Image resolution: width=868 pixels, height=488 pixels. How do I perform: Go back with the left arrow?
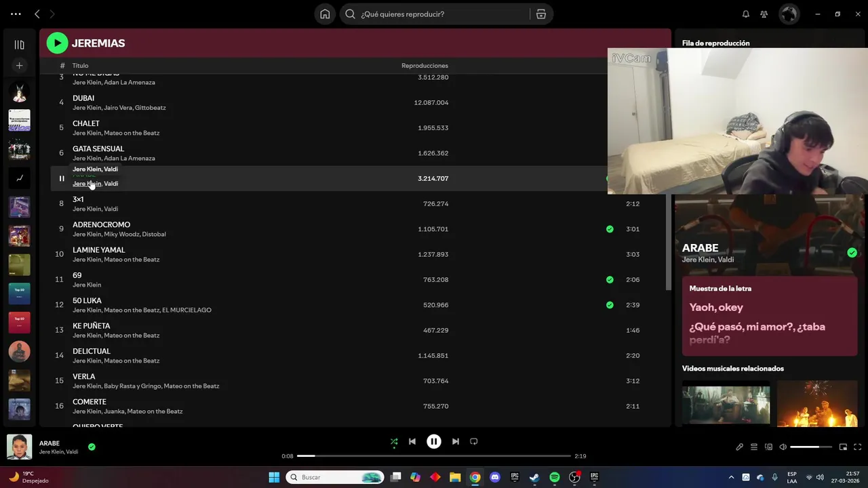pyautogui.click(x=37, y=14)
